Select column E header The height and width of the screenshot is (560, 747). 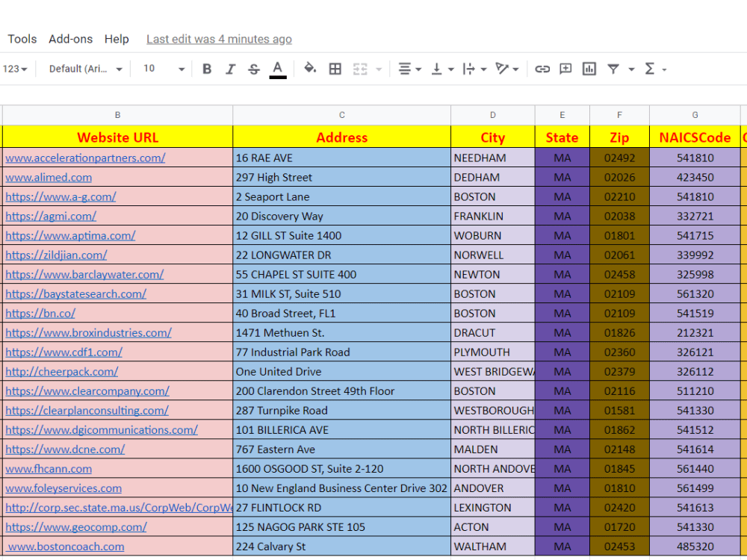562,115
